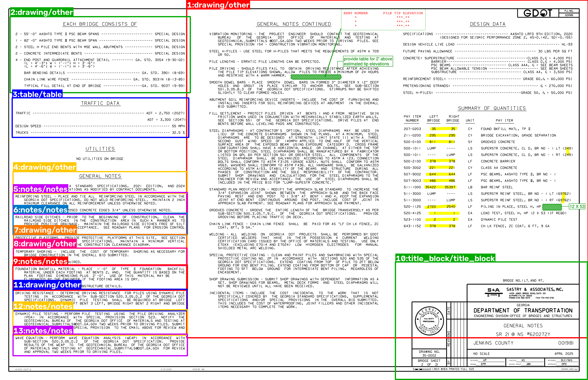
Task: Select the green "12 X 53" annotation callout
Action: [577, 207]
